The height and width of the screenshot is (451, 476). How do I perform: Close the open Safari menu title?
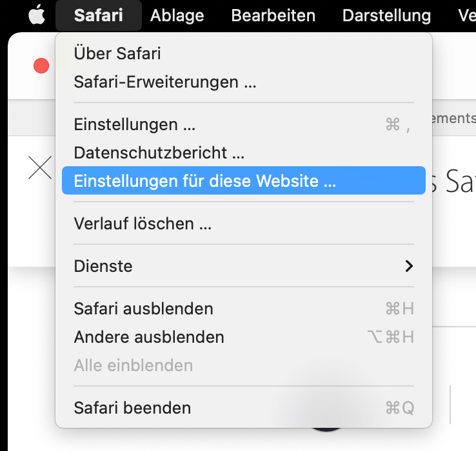coord(98,15)
